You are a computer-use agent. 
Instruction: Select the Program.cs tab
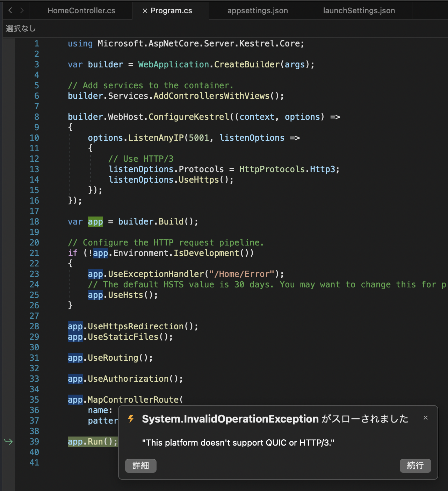[x=171, y=10]
